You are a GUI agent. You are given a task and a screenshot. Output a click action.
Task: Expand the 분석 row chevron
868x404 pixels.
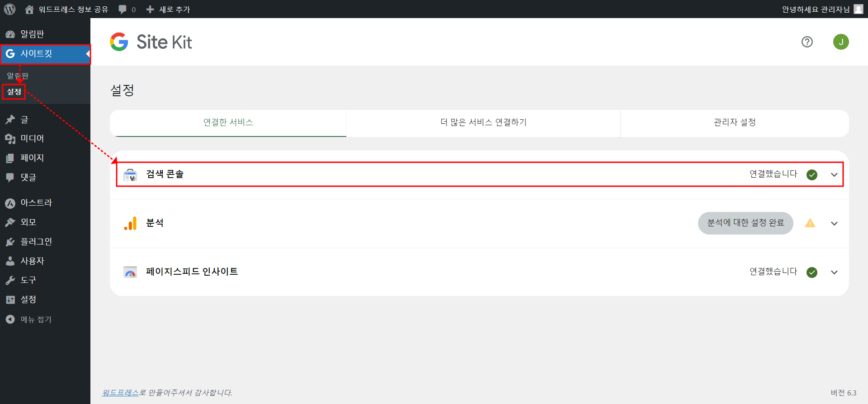tap(834, 224)
